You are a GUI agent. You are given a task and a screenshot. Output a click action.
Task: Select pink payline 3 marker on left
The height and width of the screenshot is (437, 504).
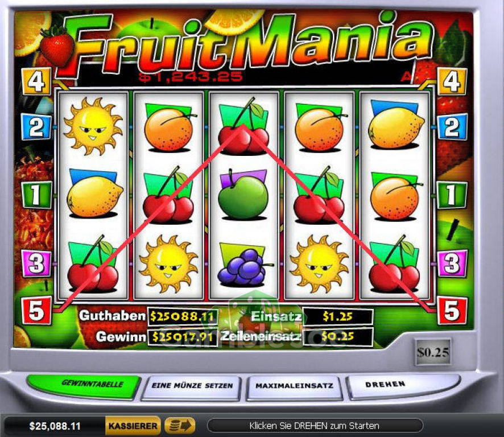tap(36, 263)
